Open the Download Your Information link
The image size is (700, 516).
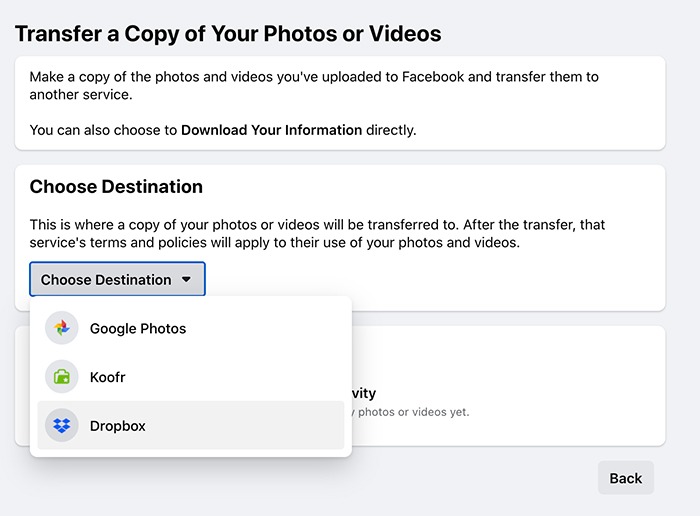[271, 130]
